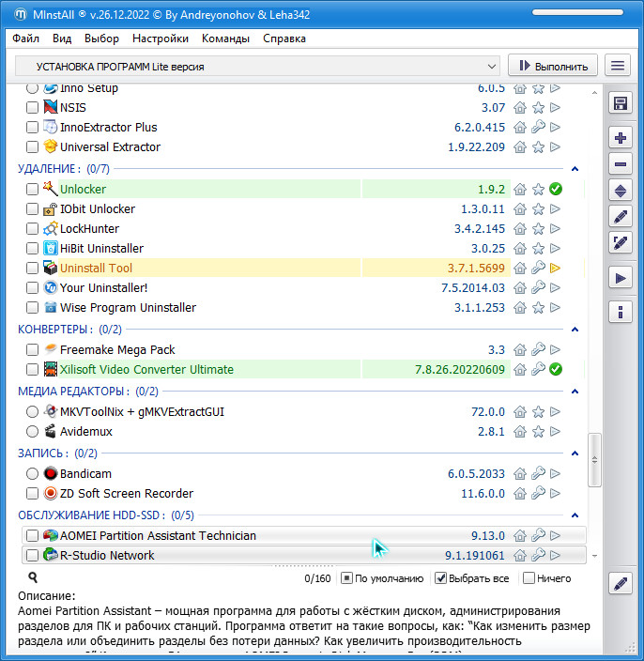Screen dimensions: 644x661
Task: Click the info button in right sidebar
Action: tap(620, 312)
